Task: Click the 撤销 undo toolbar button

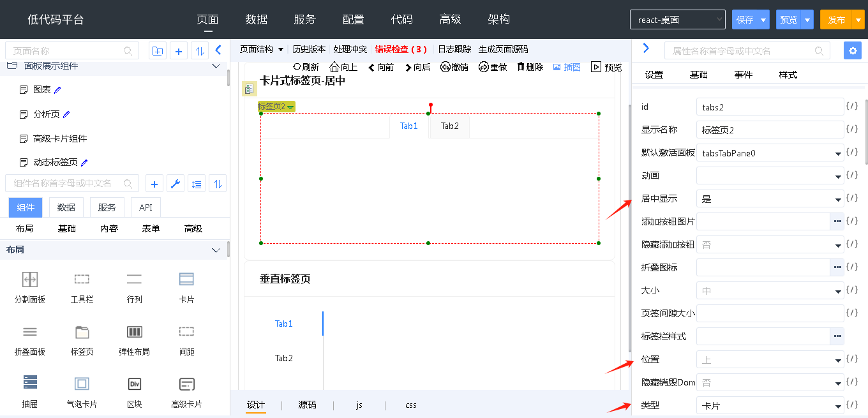Action: [x=454, y=67]
